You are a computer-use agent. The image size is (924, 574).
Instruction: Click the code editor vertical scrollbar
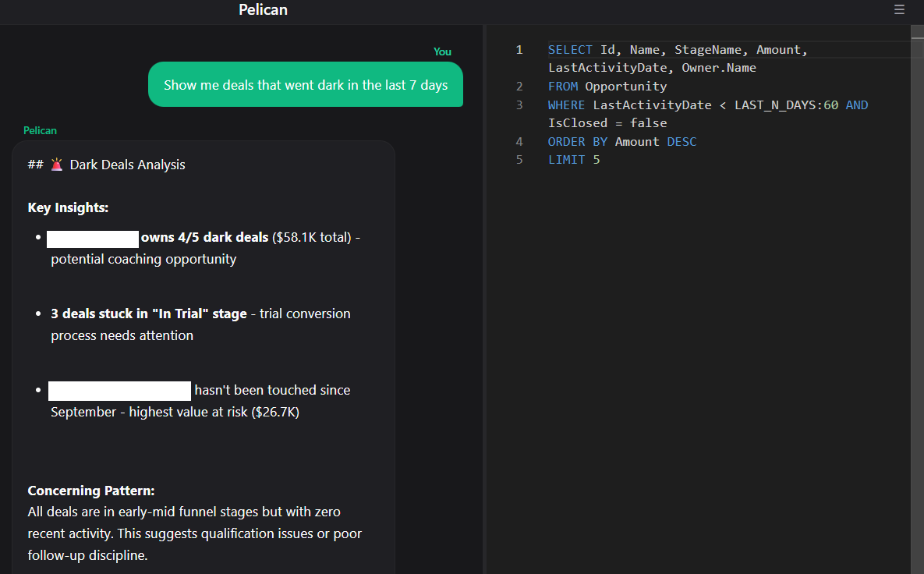pyautogui.click(x=917, y=299)
